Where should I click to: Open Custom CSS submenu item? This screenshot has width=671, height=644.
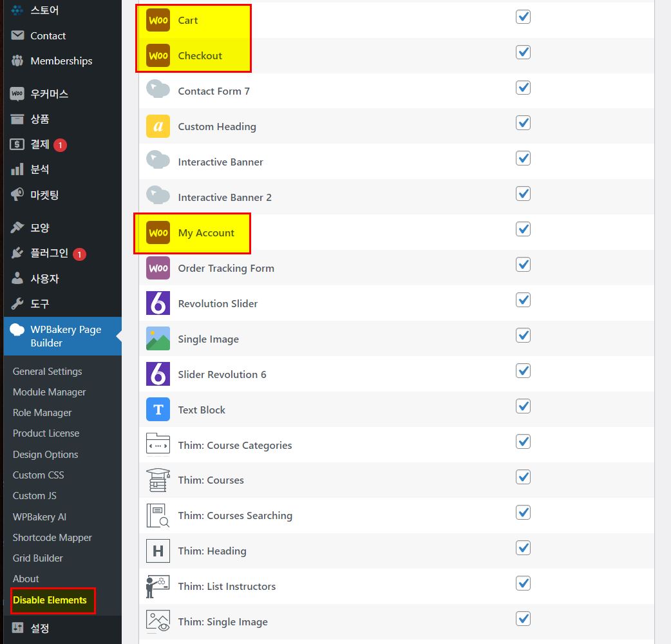tap(38, 475)
